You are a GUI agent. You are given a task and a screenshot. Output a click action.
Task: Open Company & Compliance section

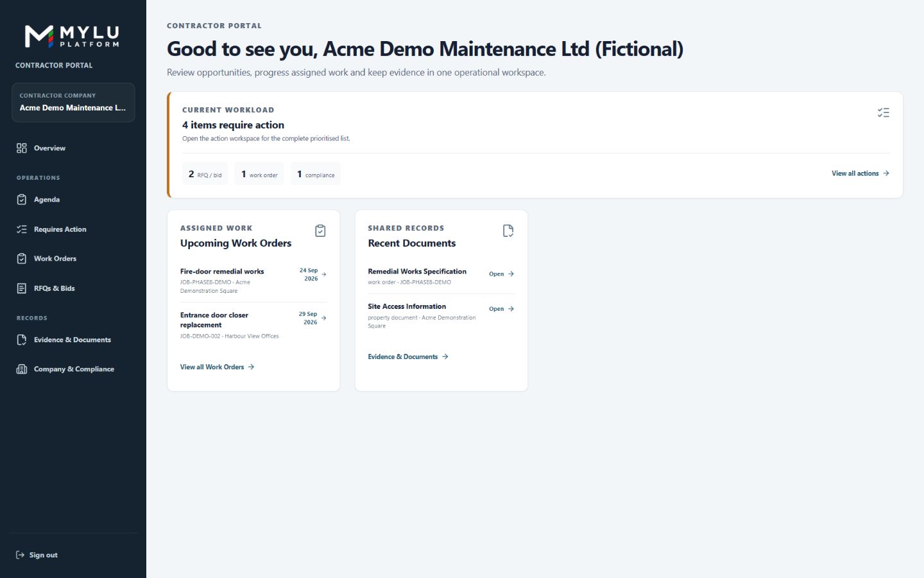pyautogui.click(x=73, y=369)
